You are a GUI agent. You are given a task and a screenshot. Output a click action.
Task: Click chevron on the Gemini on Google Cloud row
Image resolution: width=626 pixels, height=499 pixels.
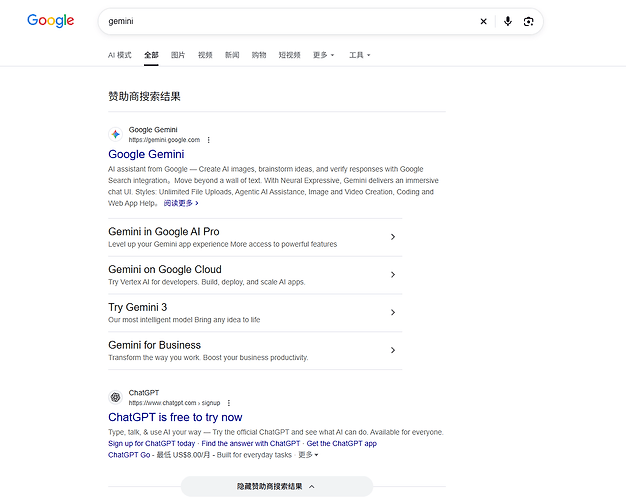(393, 275)
